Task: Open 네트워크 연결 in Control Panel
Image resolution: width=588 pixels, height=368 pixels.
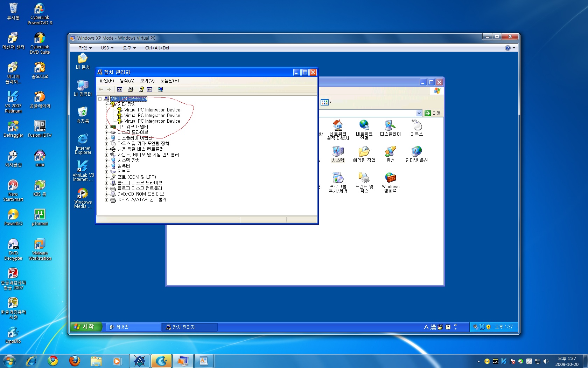Action: 364,130
